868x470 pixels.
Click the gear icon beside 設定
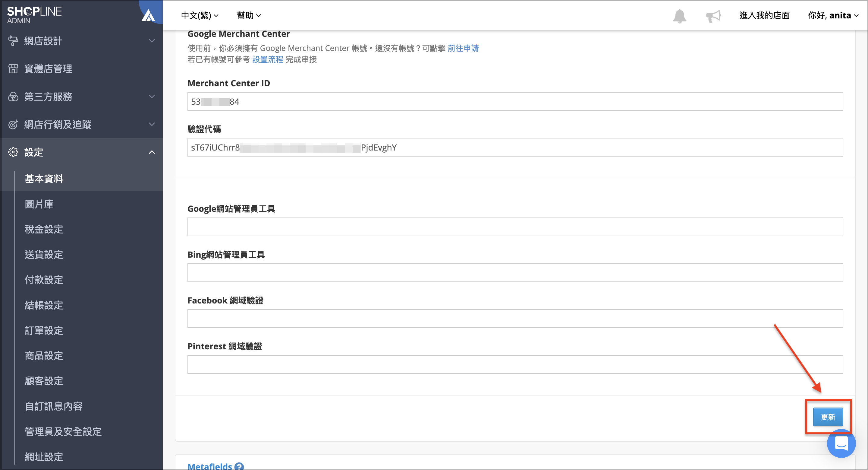pos(13,152)
